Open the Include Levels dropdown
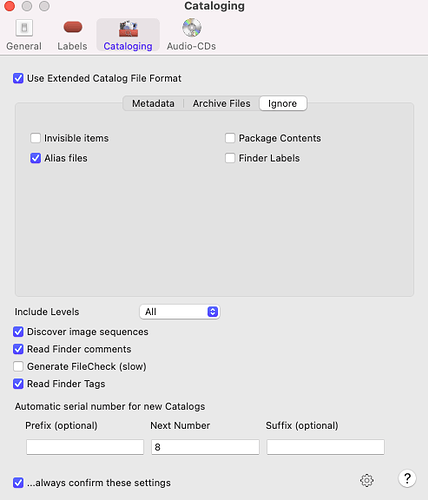 click(180, 312)
